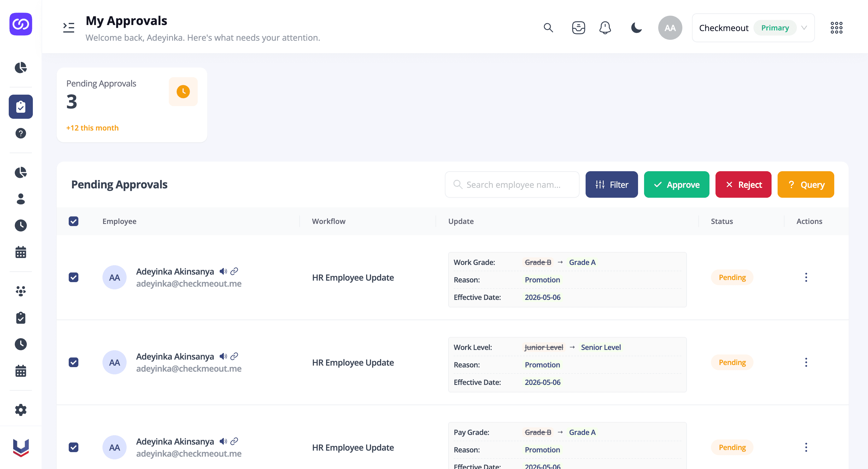The width and height of the screenshot is (868, 469).
Task: Click the speaker icon in Work Grade row
Action: 223,271
